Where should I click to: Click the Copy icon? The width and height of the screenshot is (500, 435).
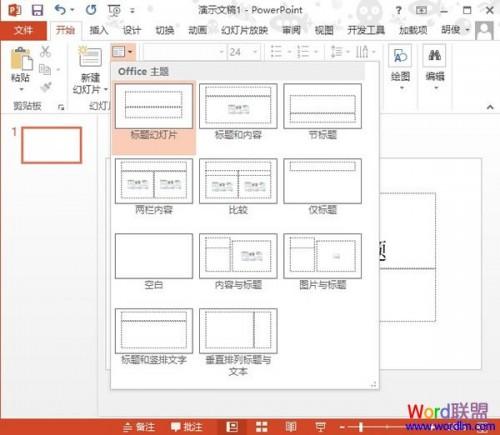click(x=45, y=69)
